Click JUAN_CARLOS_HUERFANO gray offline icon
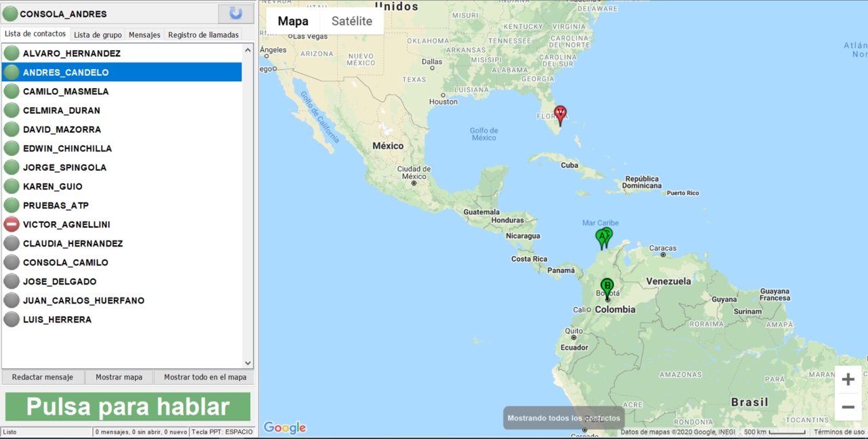This screenshot has width=868, height=439. 12,300
